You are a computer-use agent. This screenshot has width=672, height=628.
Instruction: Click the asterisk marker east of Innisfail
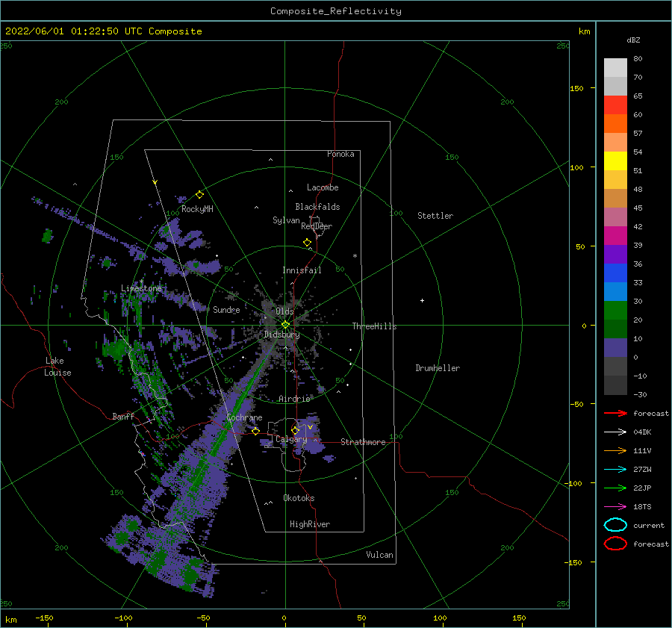[x=355, y=256]
